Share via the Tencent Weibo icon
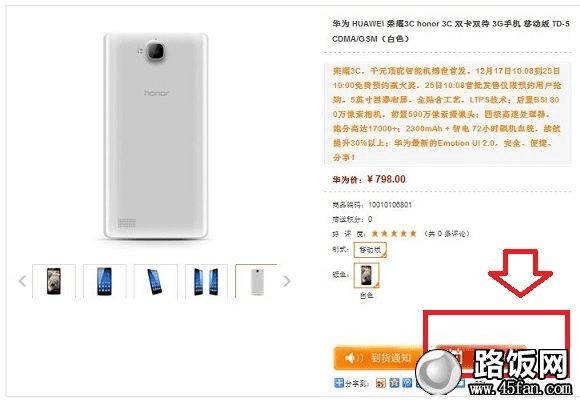580x400 pixels. (x=408, y=383)
